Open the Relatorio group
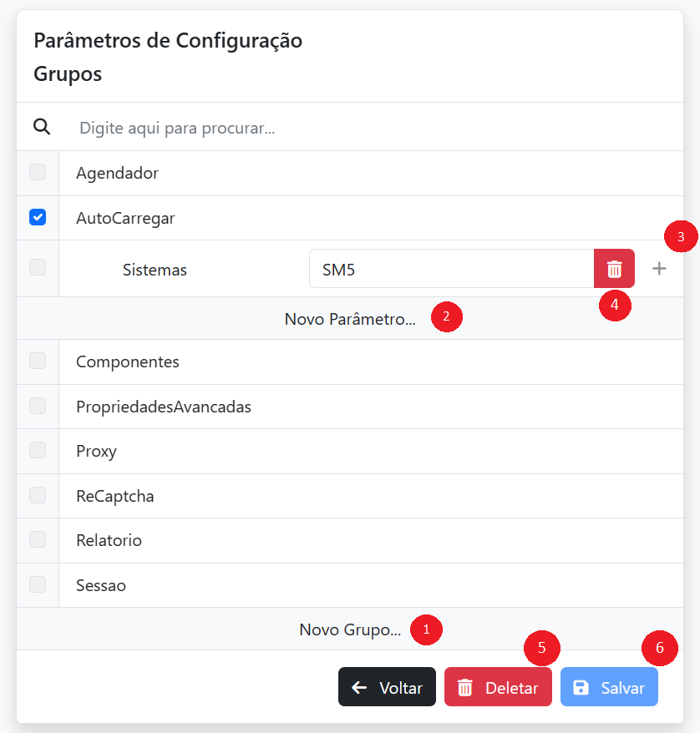The width and height of the screenshot is (700, 733). (109, 541)
